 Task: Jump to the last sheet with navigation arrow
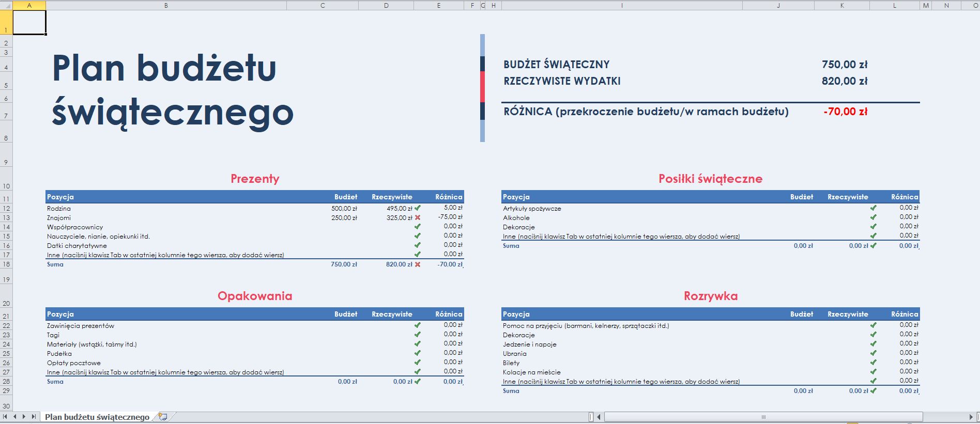point(34,416)
